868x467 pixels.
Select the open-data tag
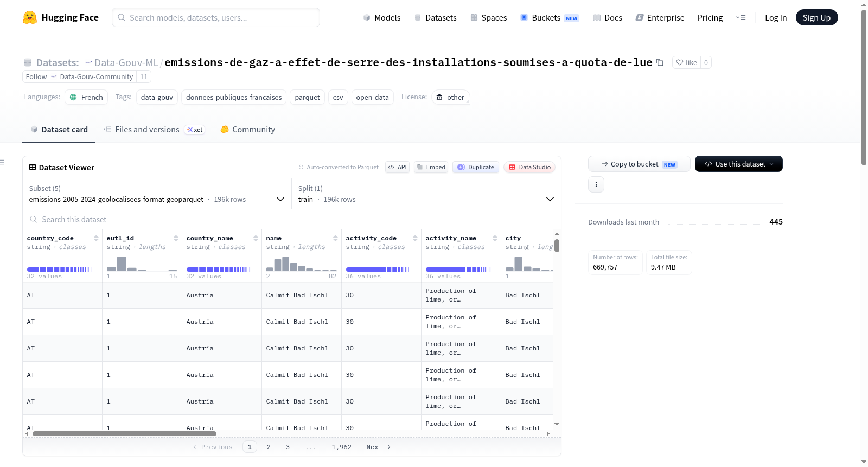click(372, 97)
